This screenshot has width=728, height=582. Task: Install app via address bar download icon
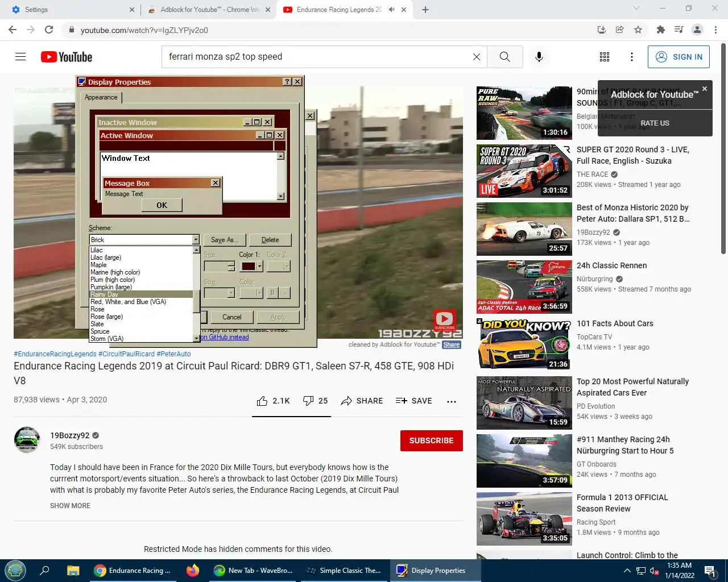602,30
